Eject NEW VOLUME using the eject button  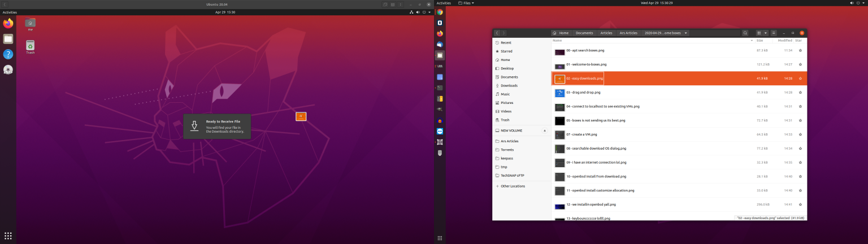[x=545, y=130]
